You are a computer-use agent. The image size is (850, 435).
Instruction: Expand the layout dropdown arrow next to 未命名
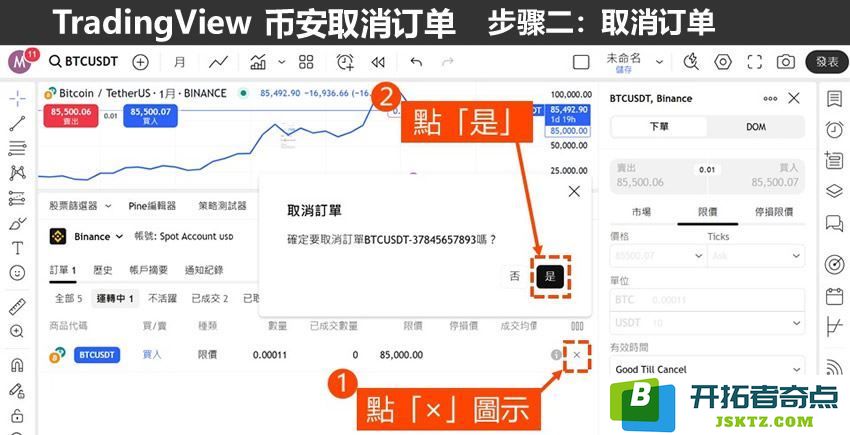[659, 62]
